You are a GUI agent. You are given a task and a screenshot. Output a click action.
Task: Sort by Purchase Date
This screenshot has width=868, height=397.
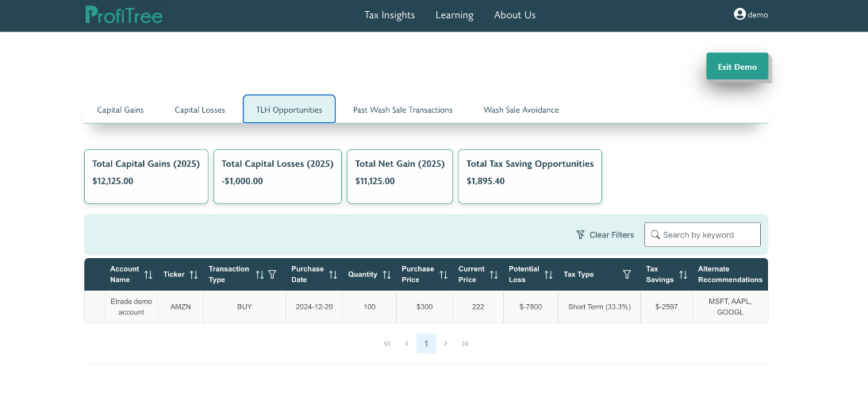(333, 275)
